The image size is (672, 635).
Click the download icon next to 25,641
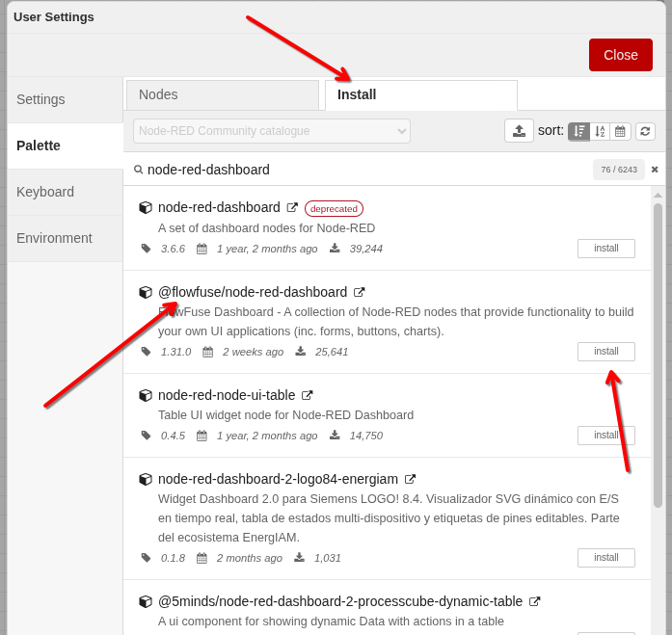[301, 351]
